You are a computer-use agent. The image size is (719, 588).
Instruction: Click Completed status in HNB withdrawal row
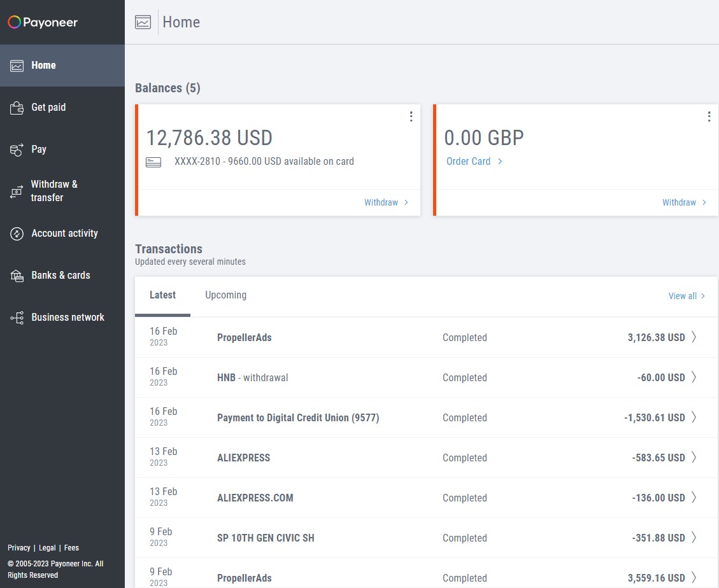[464, 377]
